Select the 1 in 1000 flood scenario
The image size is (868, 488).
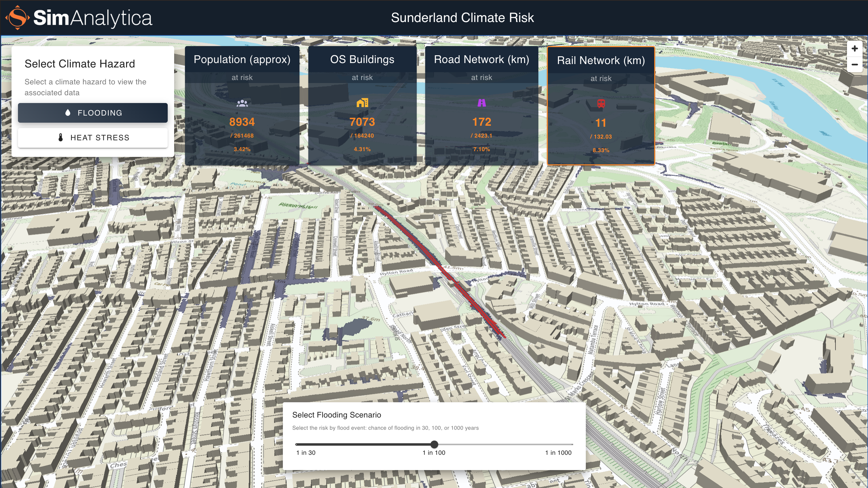tap(572, 445)
